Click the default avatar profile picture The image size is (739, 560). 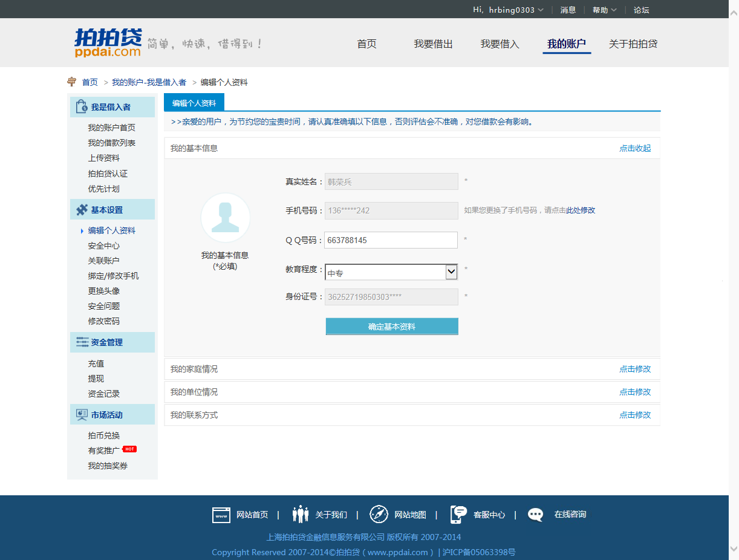tap(225, 218)
